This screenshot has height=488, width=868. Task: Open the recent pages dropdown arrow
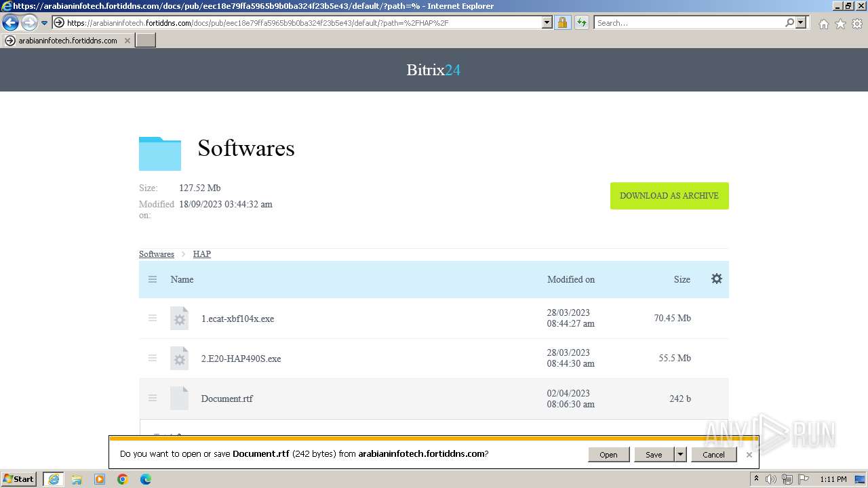click(45, 23)
